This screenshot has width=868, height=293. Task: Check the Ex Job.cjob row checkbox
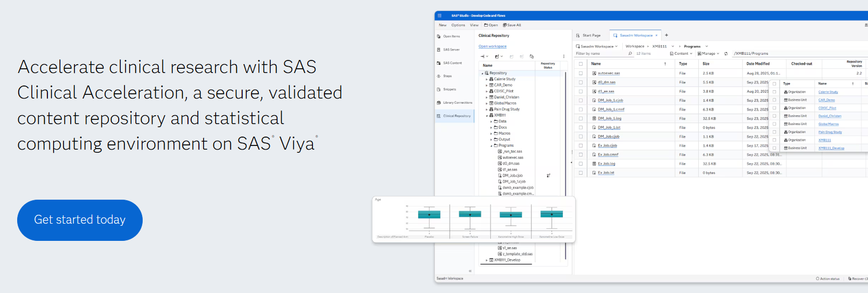click(581, 145)
